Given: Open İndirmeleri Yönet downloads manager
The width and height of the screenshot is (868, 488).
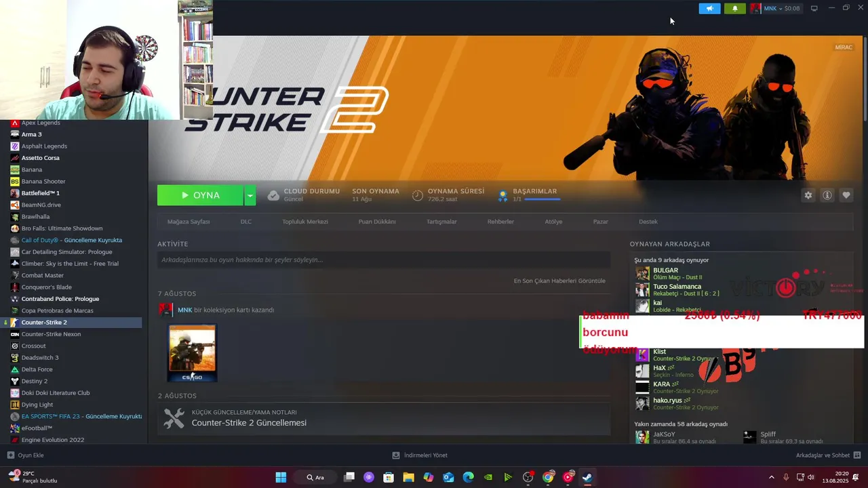Looking at the screenshot, I should point(420,455).
